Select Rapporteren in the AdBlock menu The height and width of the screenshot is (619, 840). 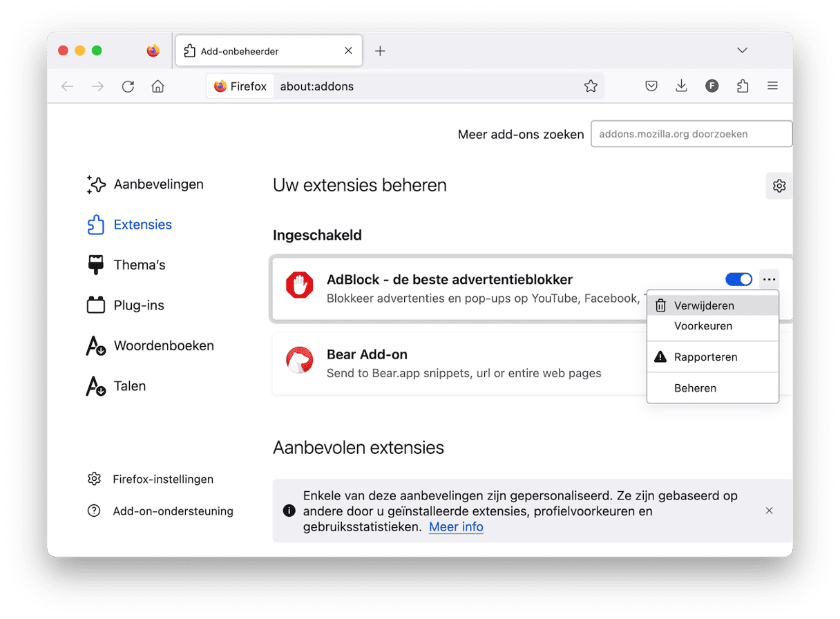coord(705,357)
